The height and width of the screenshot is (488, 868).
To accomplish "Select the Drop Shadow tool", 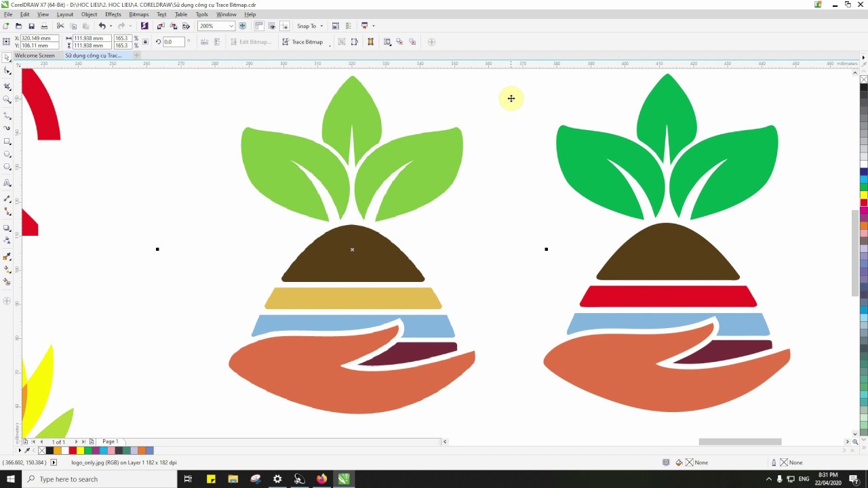I will pyautogui.click(x=7, y=228).
